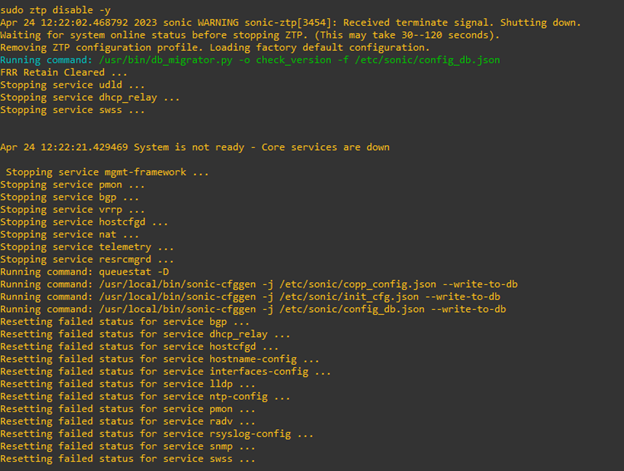Click the copp_config.json command line
This screenshot has width=624, height=471.
tap(259, 284)
